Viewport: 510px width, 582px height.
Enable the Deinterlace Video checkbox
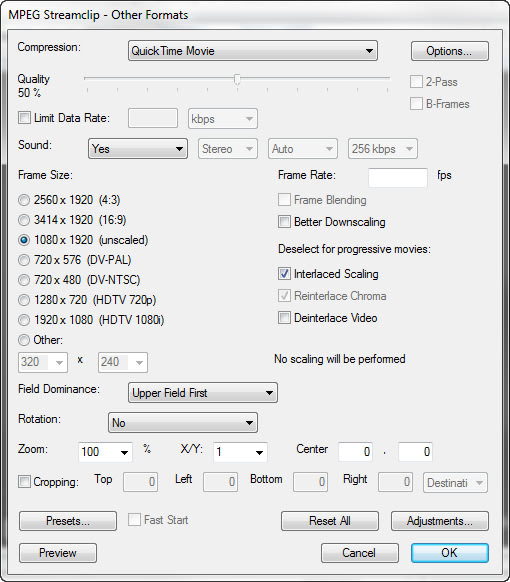(x=284, y=318)
